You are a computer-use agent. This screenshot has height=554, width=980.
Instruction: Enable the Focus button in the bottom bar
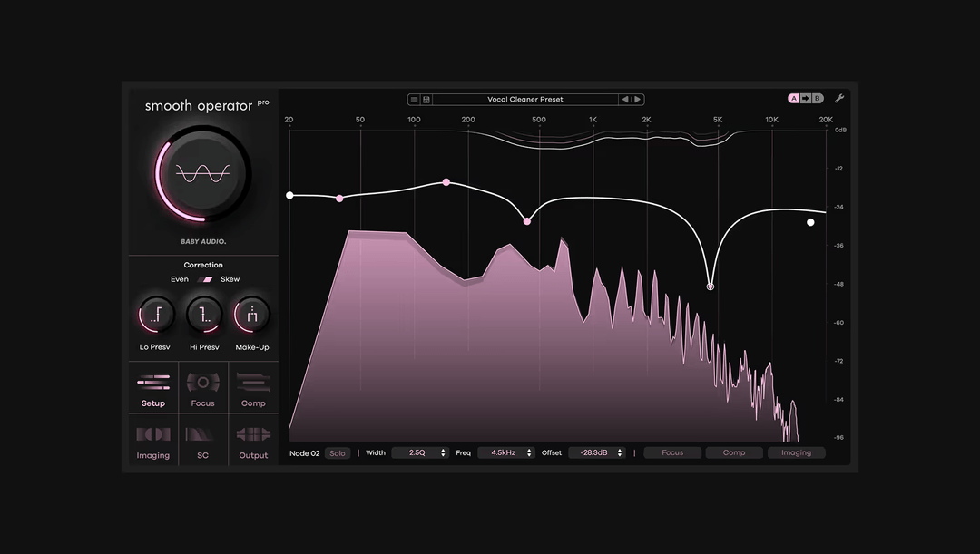point(671,452)
